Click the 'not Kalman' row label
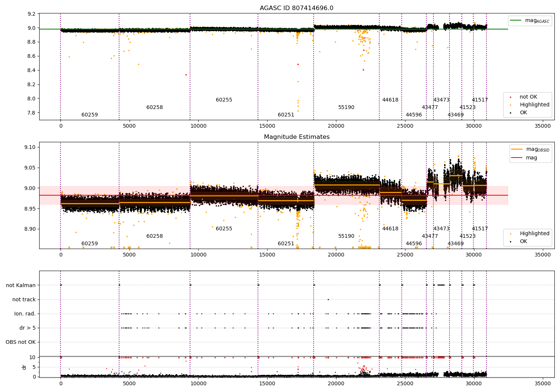The height and width of the screenshot is (392, 560). coord(21,285)
